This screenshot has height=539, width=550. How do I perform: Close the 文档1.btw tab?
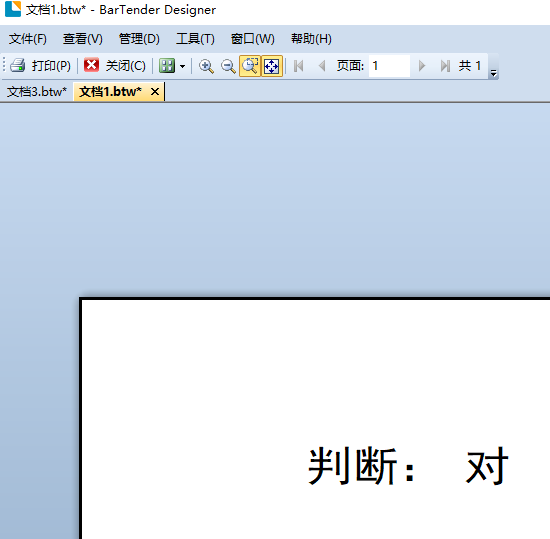click(155, 92)
